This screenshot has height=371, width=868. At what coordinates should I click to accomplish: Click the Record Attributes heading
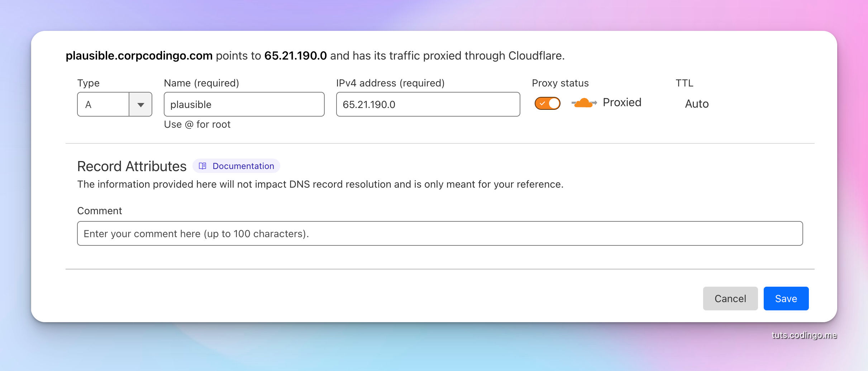click(x=132, y=166)
